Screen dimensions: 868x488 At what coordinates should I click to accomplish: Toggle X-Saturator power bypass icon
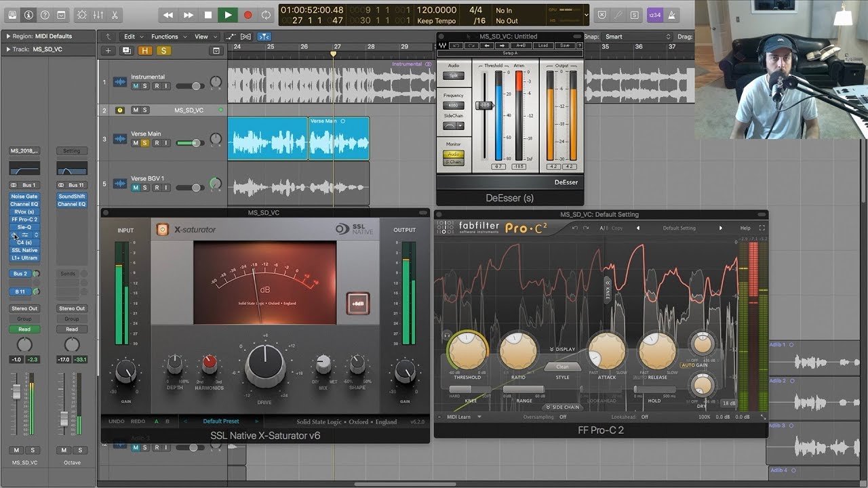163,230
